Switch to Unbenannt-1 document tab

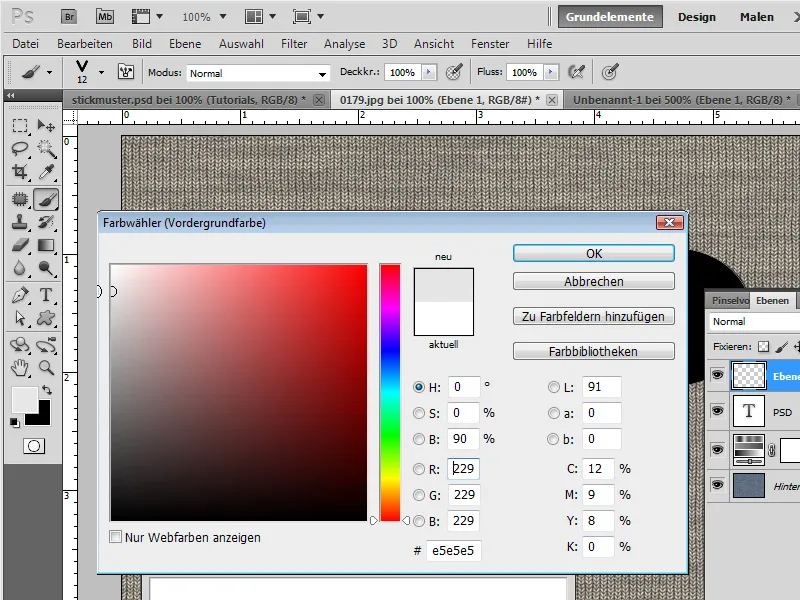[681, 100]
